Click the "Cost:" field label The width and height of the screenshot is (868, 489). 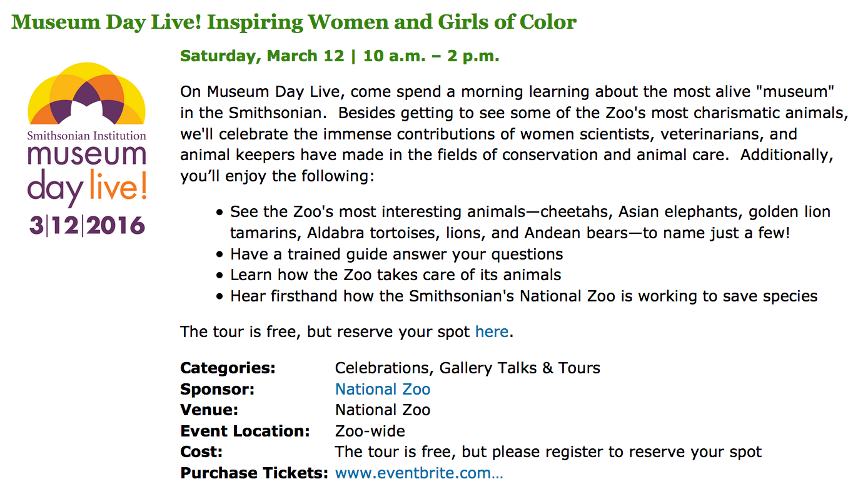(x=201, y=451)
